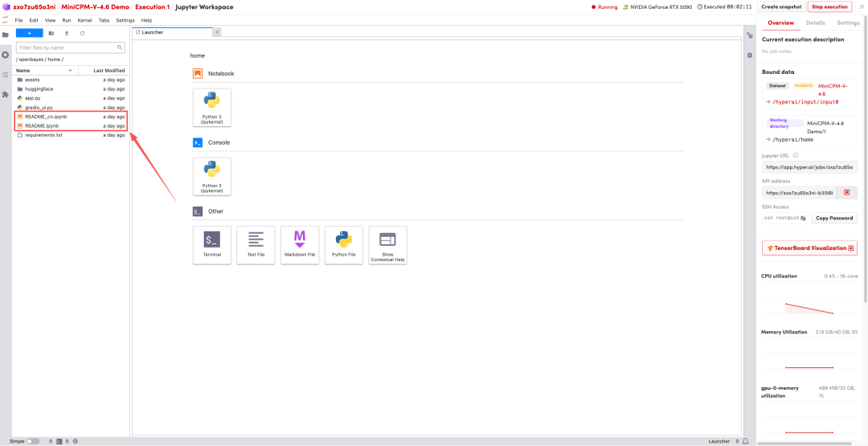
Task: Click the blue New Launcher plus button
Action: coord(30,33)
